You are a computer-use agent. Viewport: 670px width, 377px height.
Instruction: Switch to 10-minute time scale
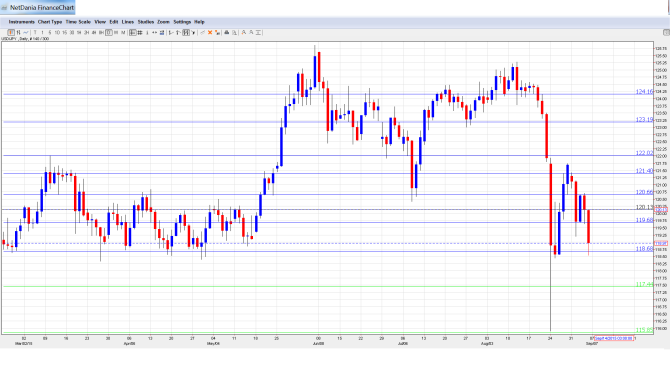[57, 32]
